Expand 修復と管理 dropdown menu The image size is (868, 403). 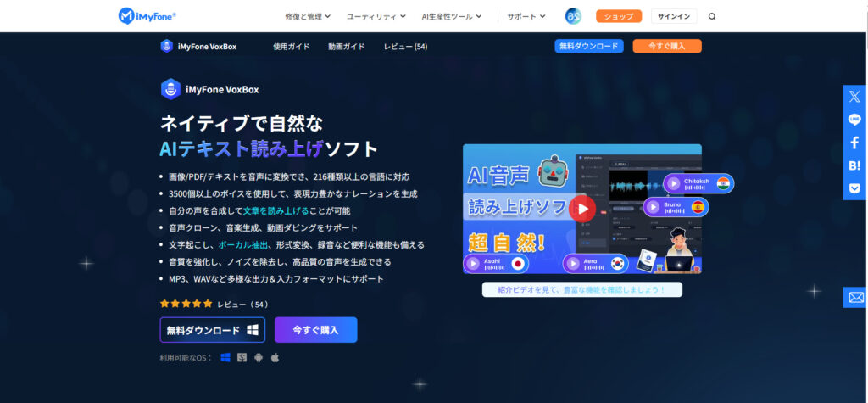(x=308, y=17)
